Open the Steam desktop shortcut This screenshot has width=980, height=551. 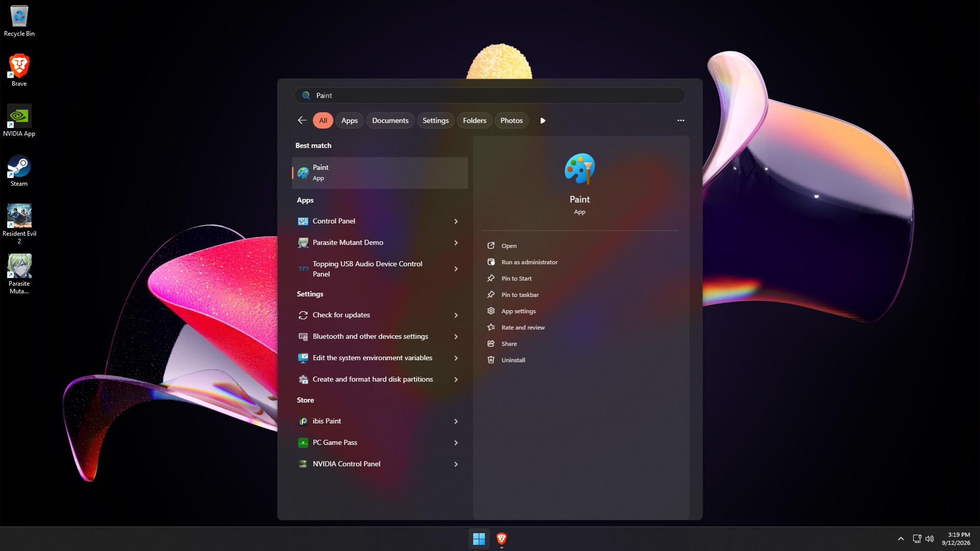[x=19, y=171]
